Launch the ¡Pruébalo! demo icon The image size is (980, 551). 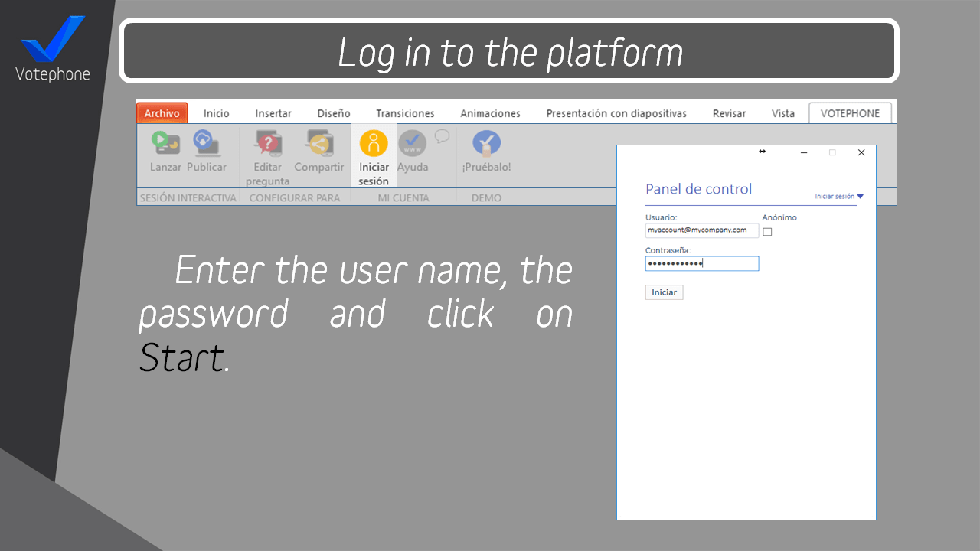486,143
